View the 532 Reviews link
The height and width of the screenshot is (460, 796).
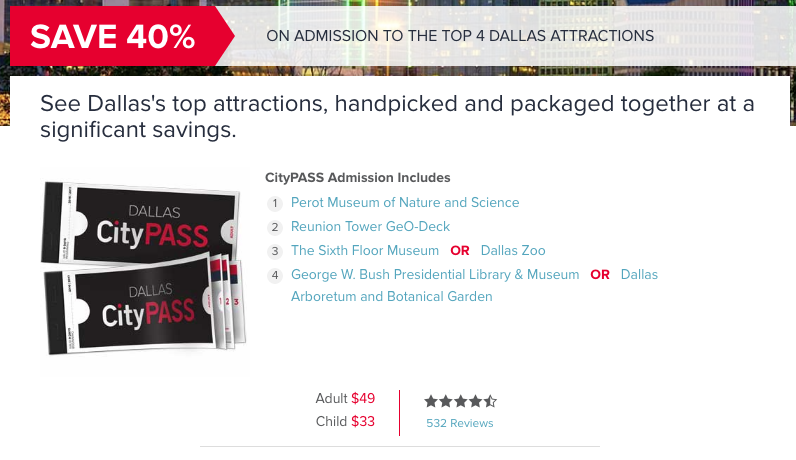click(459, 423)
